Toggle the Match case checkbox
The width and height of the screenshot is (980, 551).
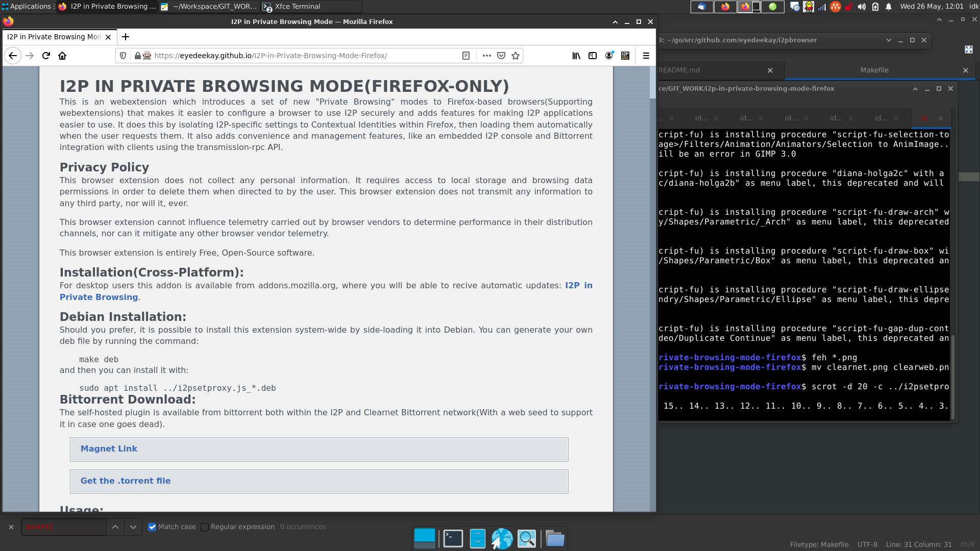click(152, 527)
